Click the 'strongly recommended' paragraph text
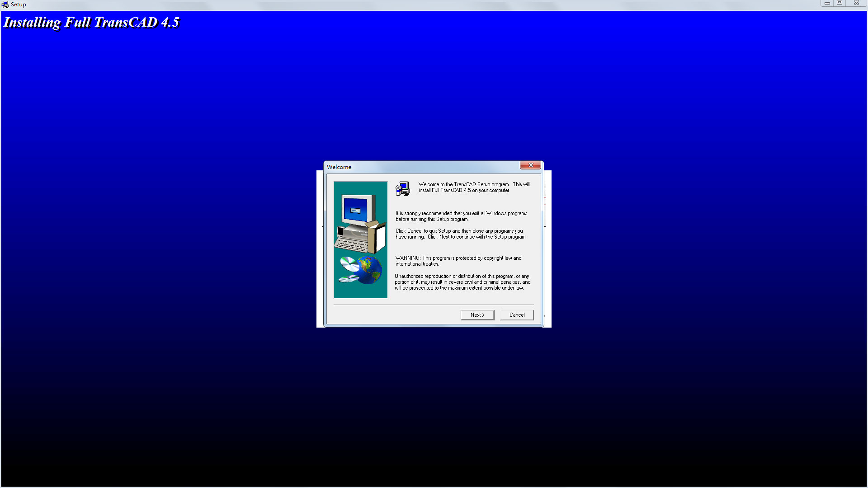Screen dimensions: 868x488 click(461, 216)
